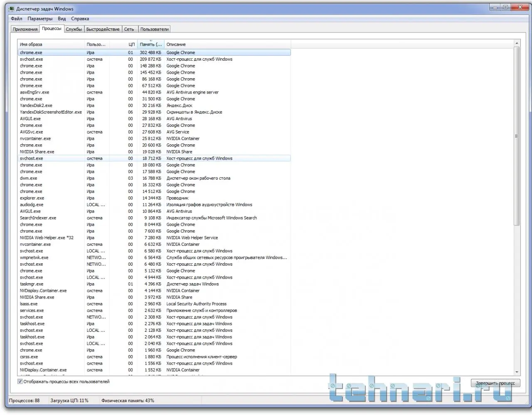Select the services.exe process
This screenshot has width=532, height=415.
coord(154,311)
